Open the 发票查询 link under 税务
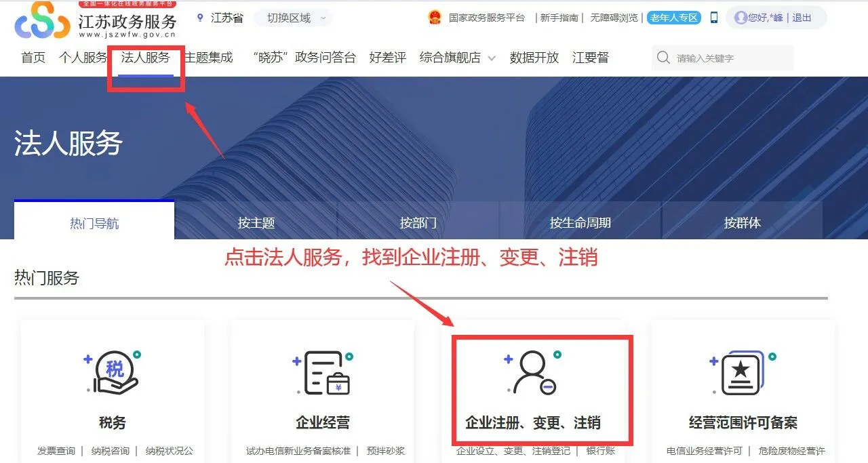868x463 pixels. coord(56,451)
